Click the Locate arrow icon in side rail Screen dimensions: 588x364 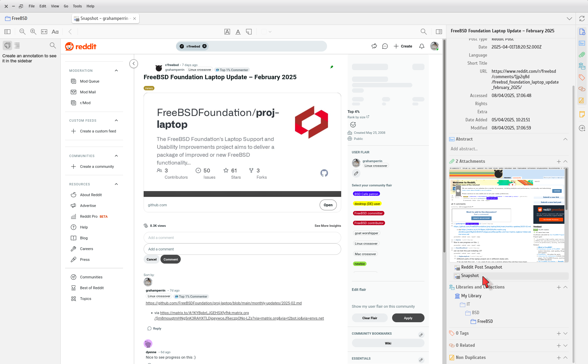pos(582,128)
